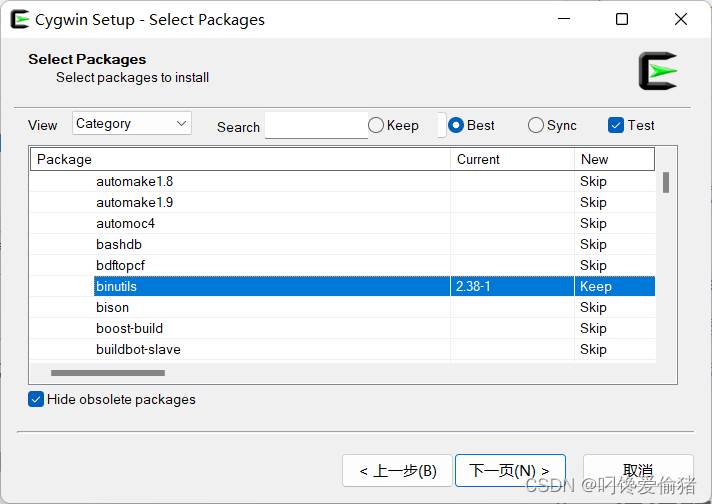
Task: Toggle Hide obsolete packages checkbox
Action: coord(38,399)
